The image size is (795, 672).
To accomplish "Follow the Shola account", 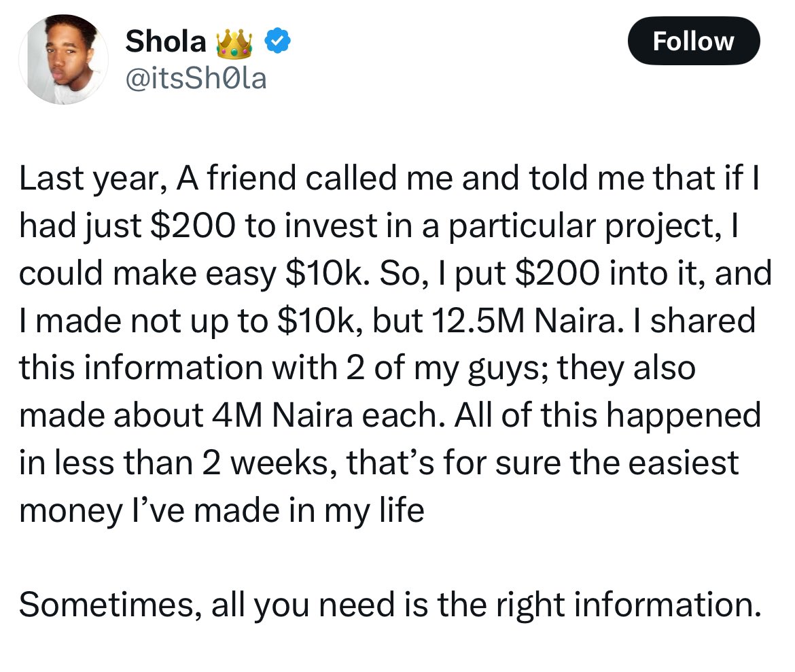I will click(693, 41).
